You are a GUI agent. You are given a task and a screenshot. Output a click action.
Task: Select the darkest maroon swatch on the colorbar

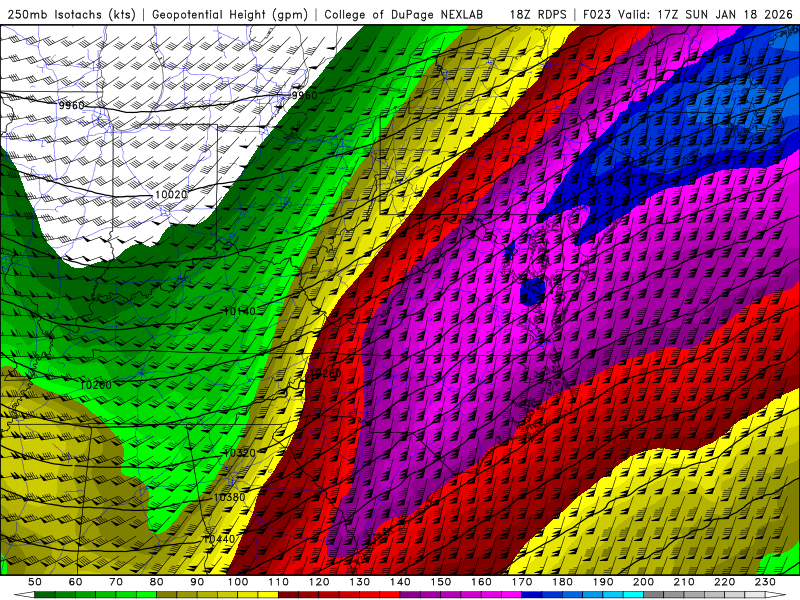(288, 594)
